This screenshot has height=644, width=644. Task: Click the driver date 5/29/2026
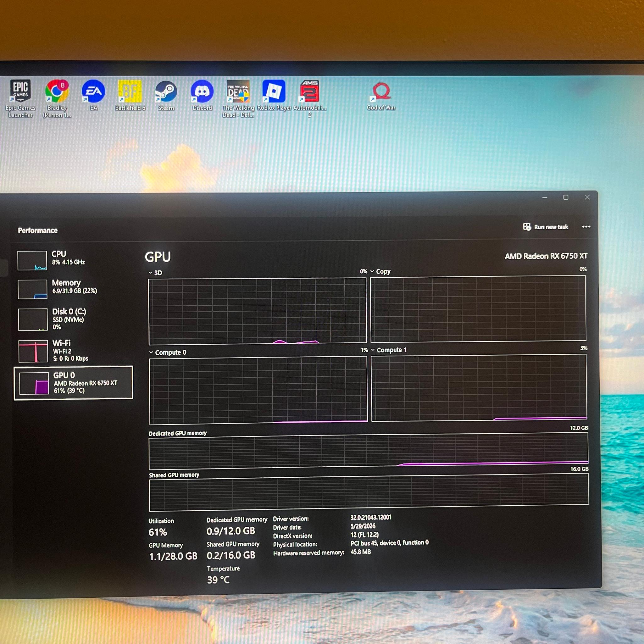point(363,526)
